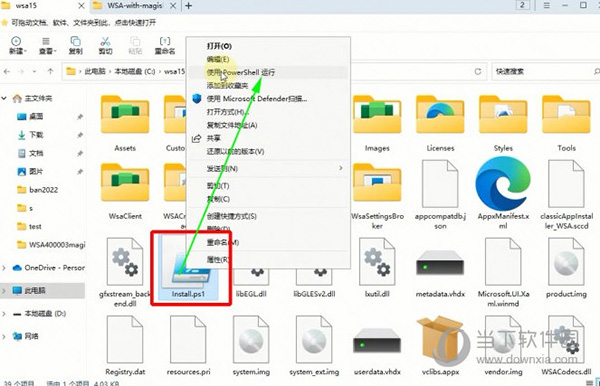Select the AppxManifest.xml Edge icon
The height and width of the screenshot is (386, 600).
pyautogui.click(x=503, y=183)
